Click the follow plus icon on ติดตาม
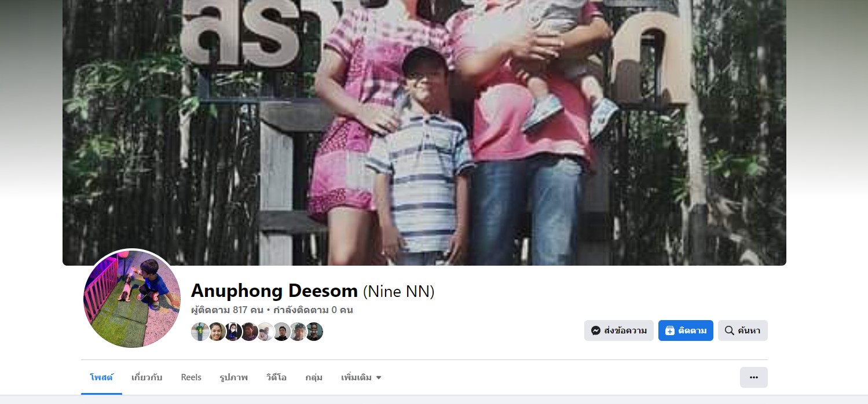Screen dimensions: 868x404 [669, 330]
